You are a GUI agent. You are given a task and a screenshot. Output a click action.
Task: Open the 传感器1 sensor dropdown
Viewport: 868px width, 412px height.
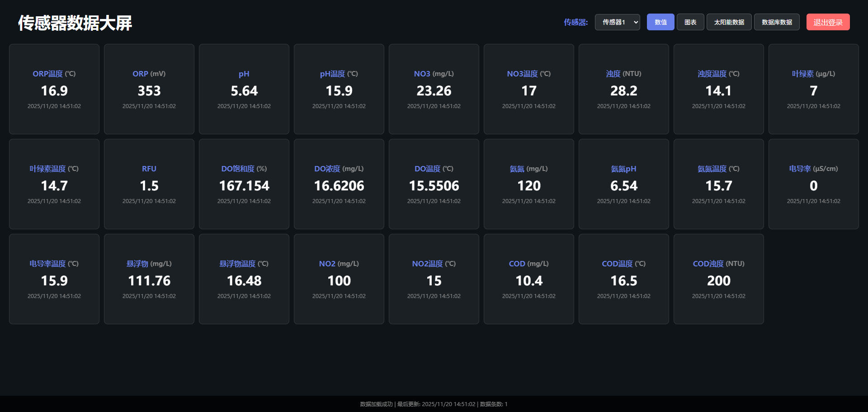coord(617,22)
